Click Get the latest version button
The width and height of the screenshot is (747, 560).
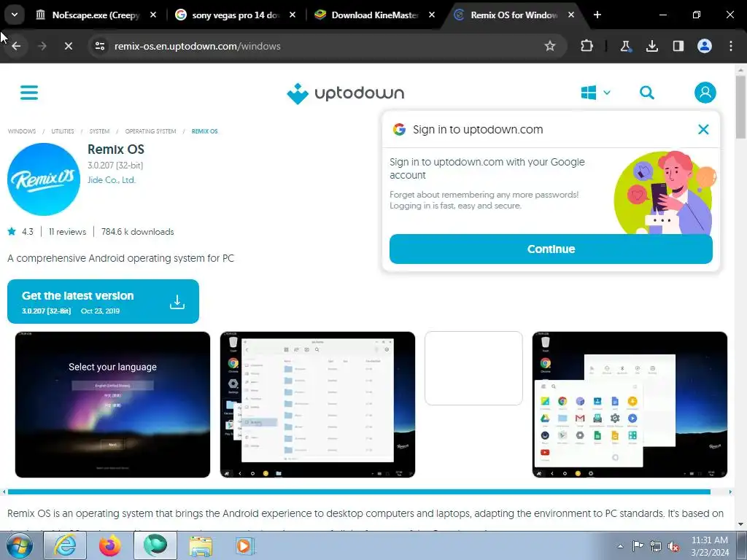tap(103, 301)
